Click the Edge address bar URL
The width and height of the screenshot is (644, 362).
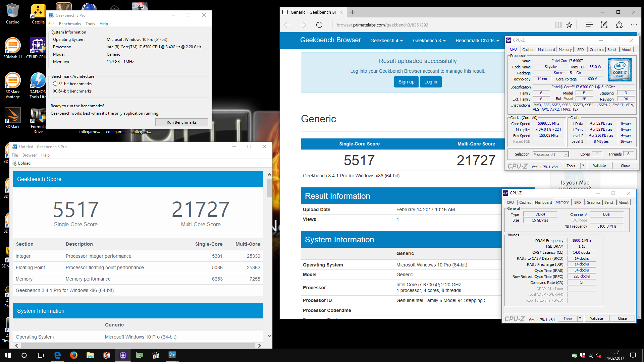click(382, 25)
